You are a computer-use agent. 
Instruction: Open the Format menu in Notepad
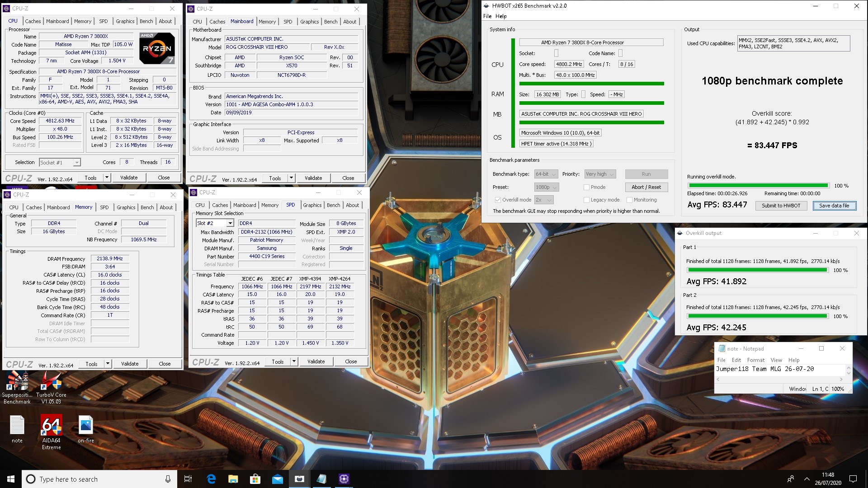click(x=755, y=360)
